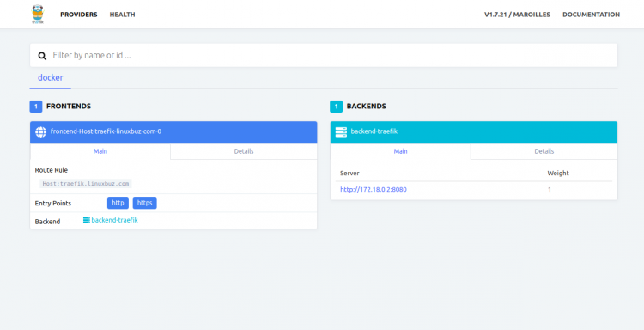Image resolution: width=644 pixels, height=330 pixels.
Task: Click the Entry Points label
Action: pos(53,204)
